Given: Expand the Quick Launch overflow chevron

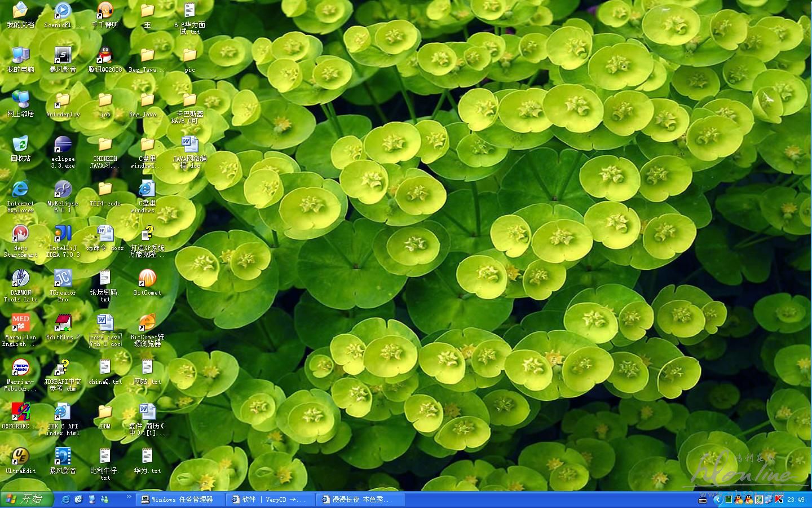Looking at the screenshot, I should click(129, 497).
